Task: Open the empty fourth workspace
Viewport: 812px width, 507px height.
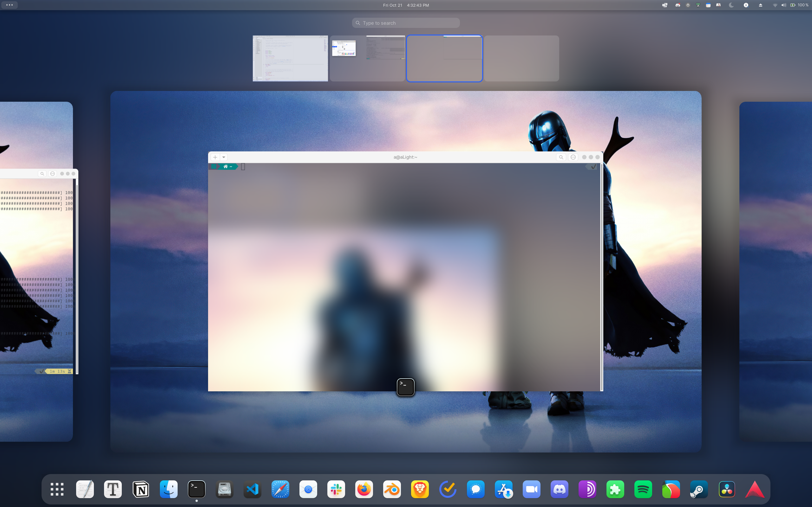Action: [521, 58]
